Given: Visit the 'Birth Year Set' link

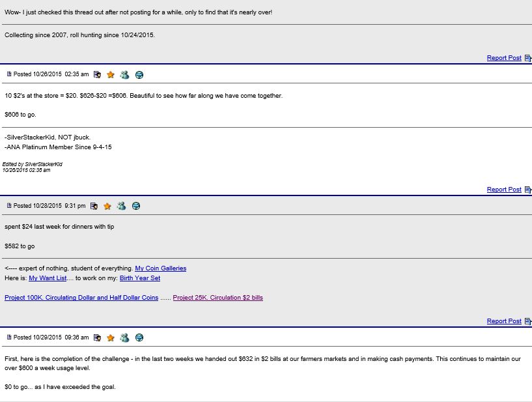Looking at the screenshot, I should (139, 278).
